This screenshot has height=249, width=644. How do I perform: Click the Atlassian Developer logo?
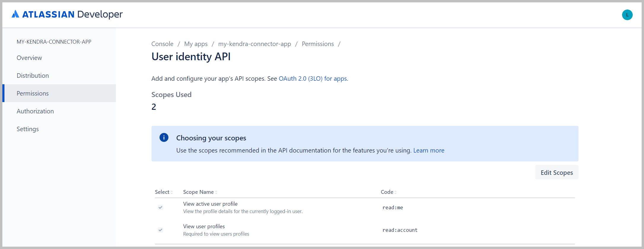[67, 14]
